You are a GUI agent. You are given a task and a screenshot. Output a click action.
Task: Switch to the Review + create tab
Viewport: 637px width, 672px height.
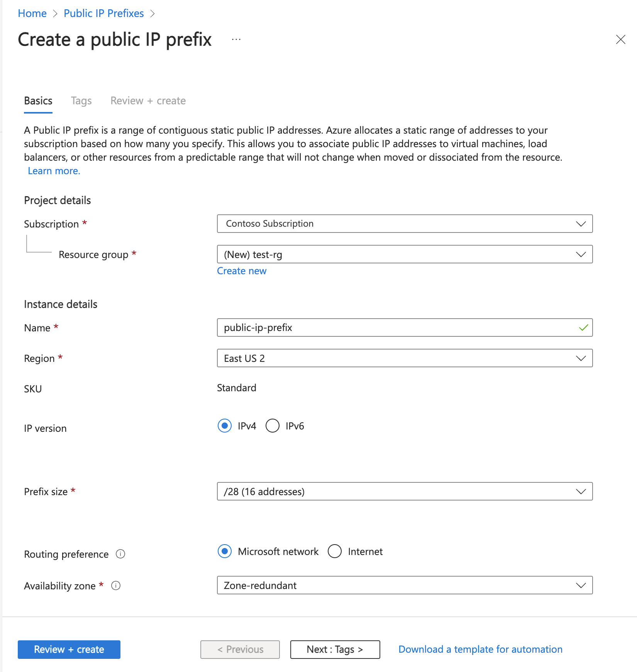click(x=148, y=100)
